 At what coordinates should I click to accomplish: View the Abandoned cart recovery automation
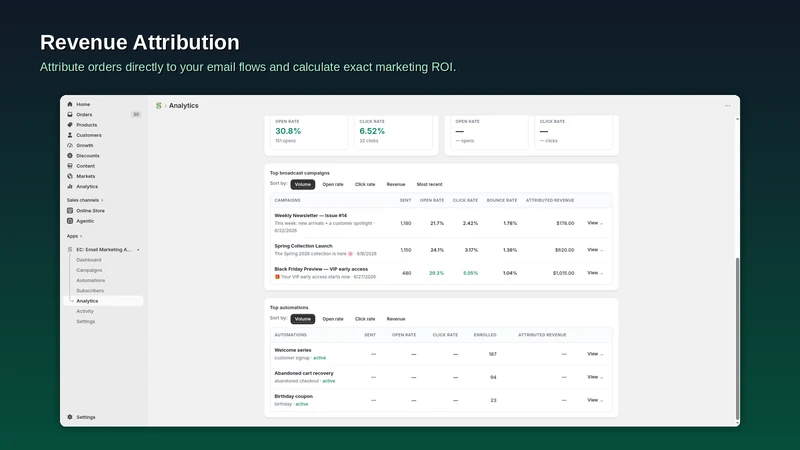coord(595,377)
